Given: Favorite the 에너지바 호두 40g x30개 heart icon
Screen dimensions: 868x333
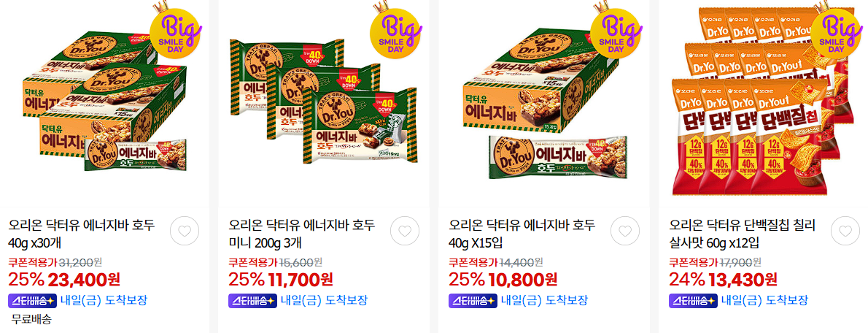Looking at the screenshot, I should [185, 231].
